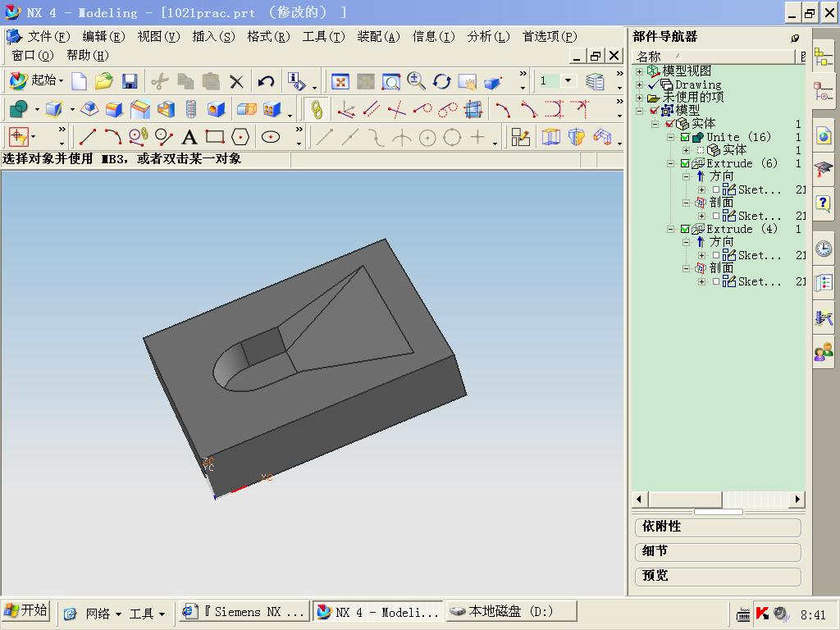Select the Rectangle curve tool
This screenshot has width=840, height=630.
(x=215, y=137)
